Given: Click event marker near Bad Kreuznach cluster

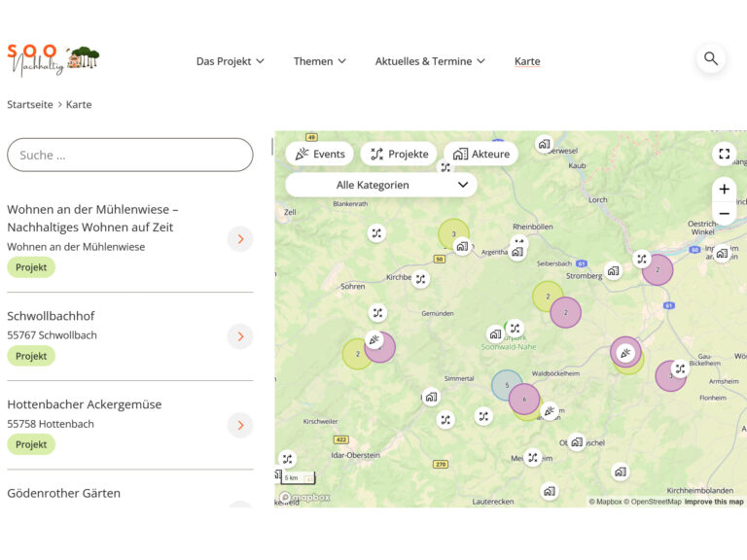Looking at the screenshot, I should 625,353.
